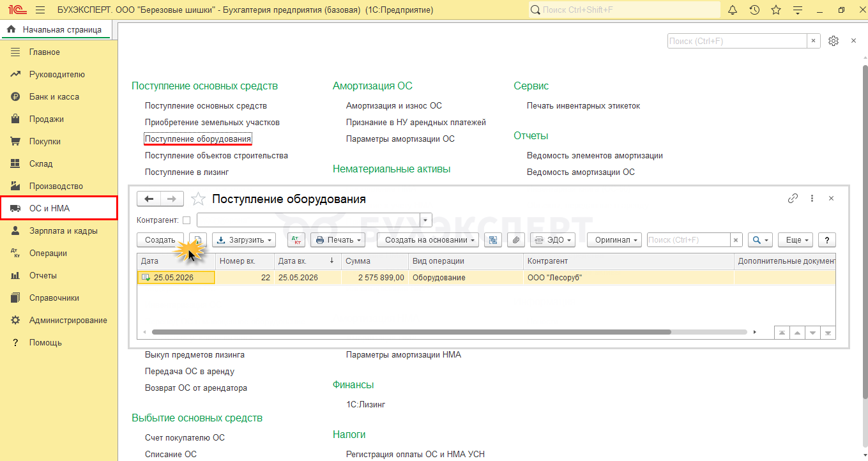The height and width of the screenshot is (461, 868).
Task: Move down one row in the list
Action: point(812,333)
